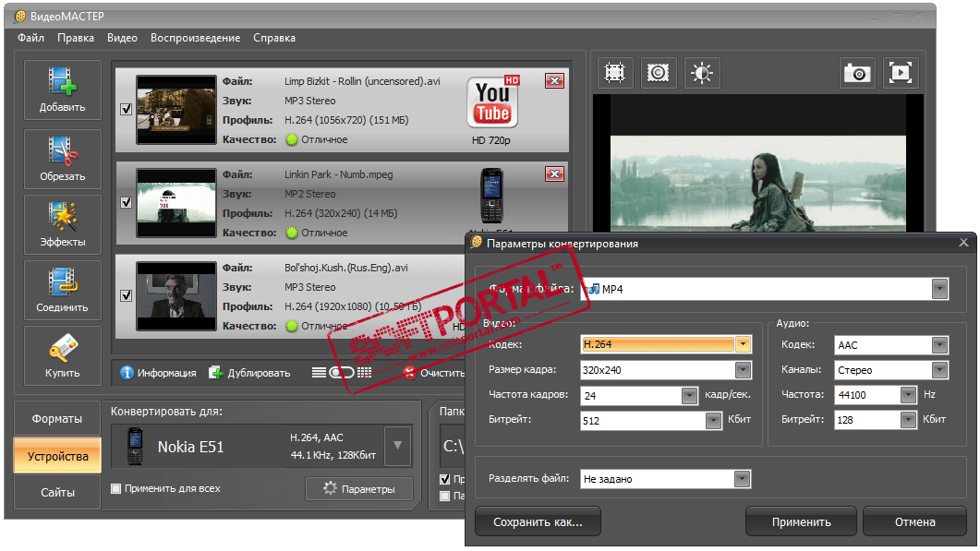Screen dimensions: 980x551
Task: Click Дублировать to duplicate the file
Action: click(250, 373)
